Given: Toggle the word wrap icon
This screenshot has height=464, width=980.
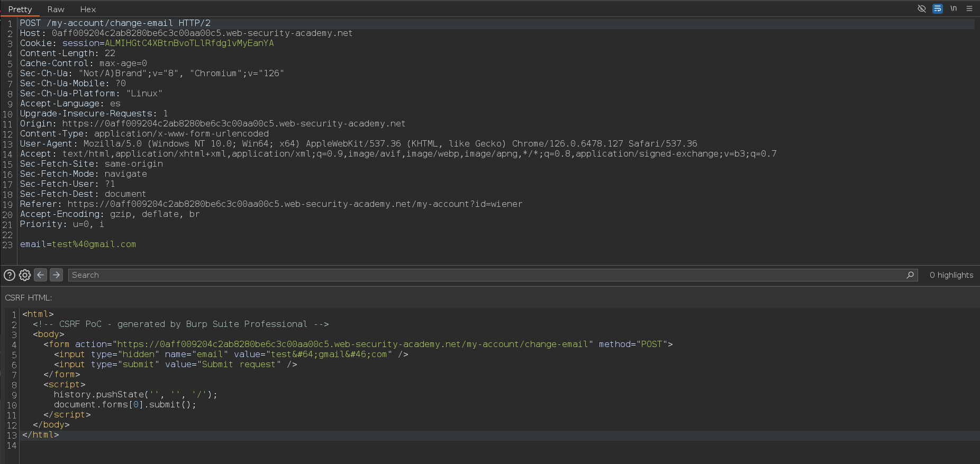Looking at the screenshot, I should [x=938, y=8].
